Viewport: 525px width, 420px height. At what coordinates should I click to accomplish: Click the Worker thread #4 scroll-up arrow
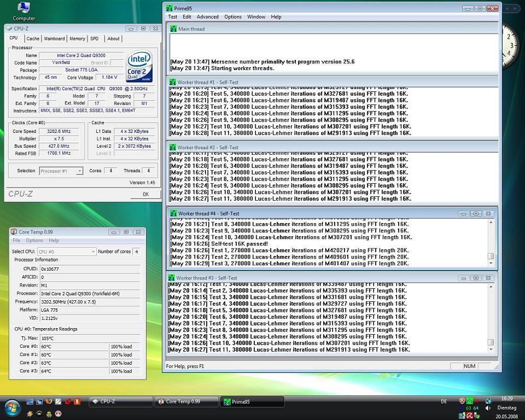click(491, 222)
